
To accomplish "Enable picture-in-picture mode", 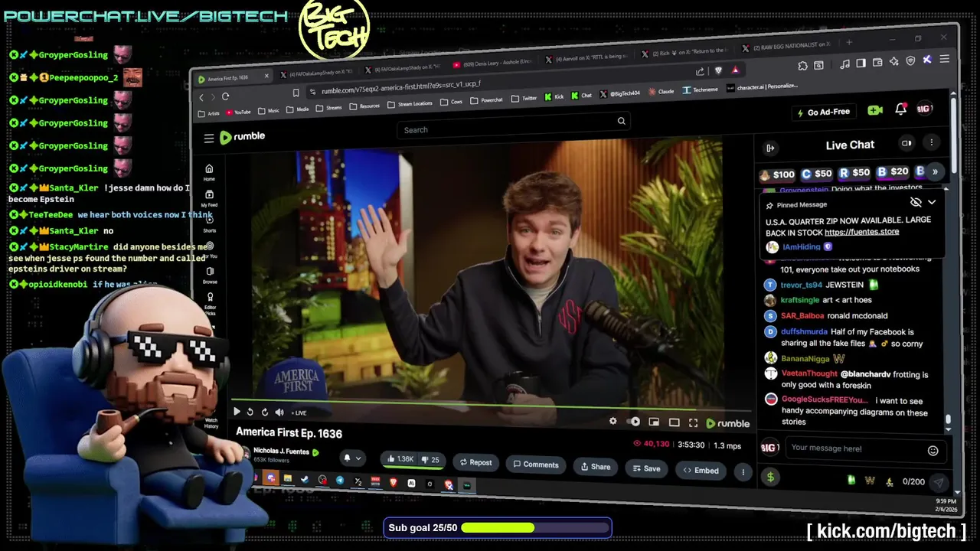I will pos(654,422).
